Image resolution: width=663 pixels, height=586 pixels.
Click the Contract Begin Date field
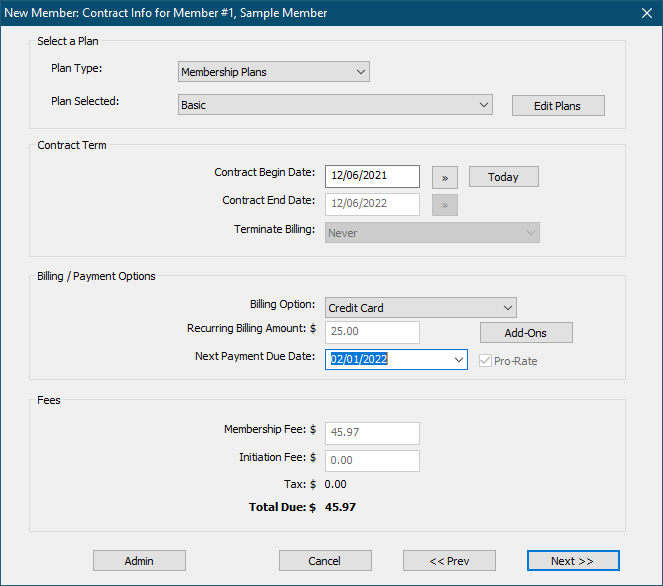click(x=372, y=176)
